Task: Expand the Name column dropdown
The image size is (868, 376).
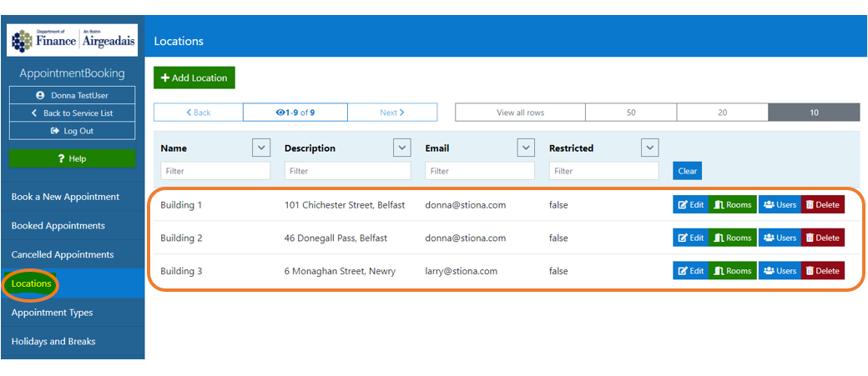Action: click(x=261, y=148)
